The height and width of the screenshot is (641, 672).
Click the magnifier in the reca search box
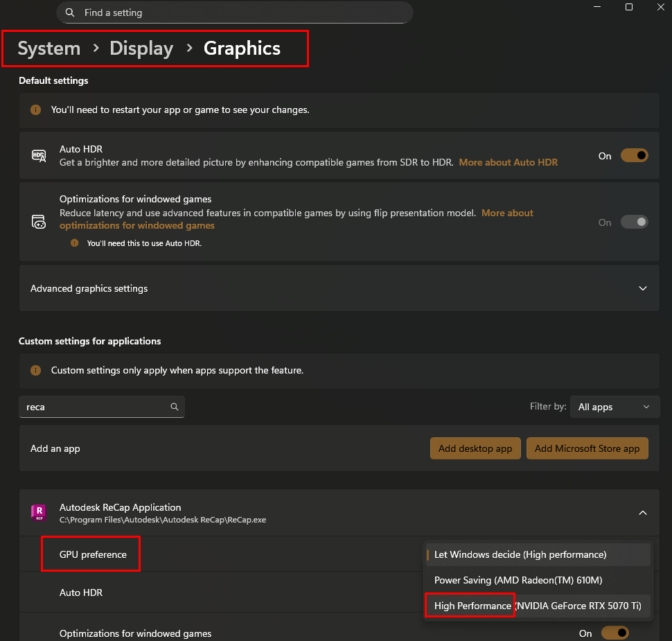click(x=175, y=407)
